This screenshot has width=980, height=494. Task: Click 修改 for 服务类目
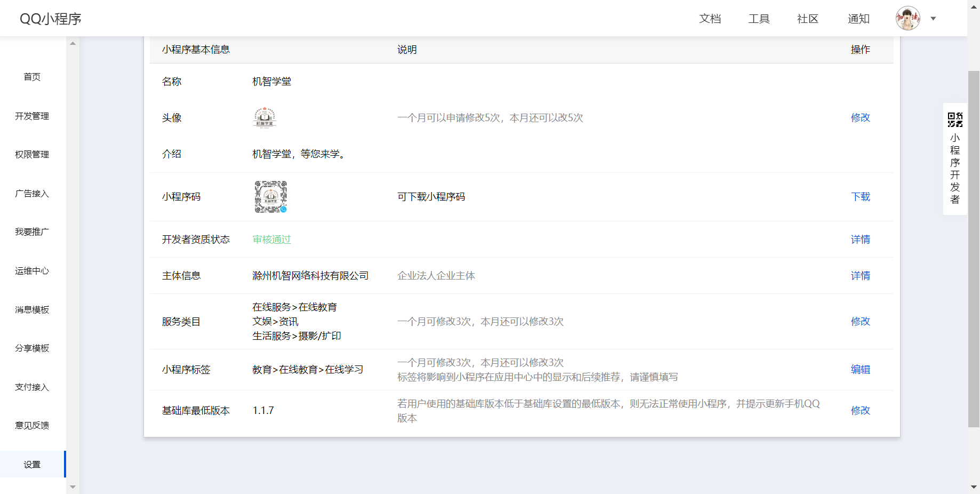860,321
